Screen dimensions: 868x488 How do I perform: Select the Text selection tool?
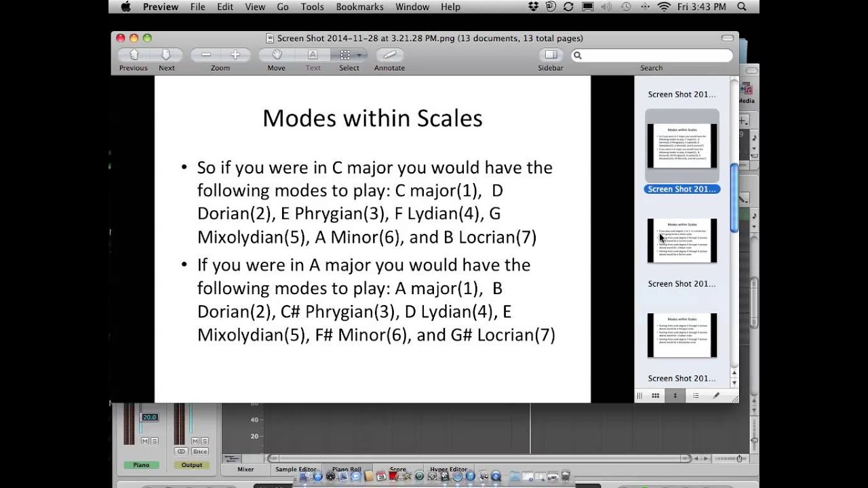point(313,55)
